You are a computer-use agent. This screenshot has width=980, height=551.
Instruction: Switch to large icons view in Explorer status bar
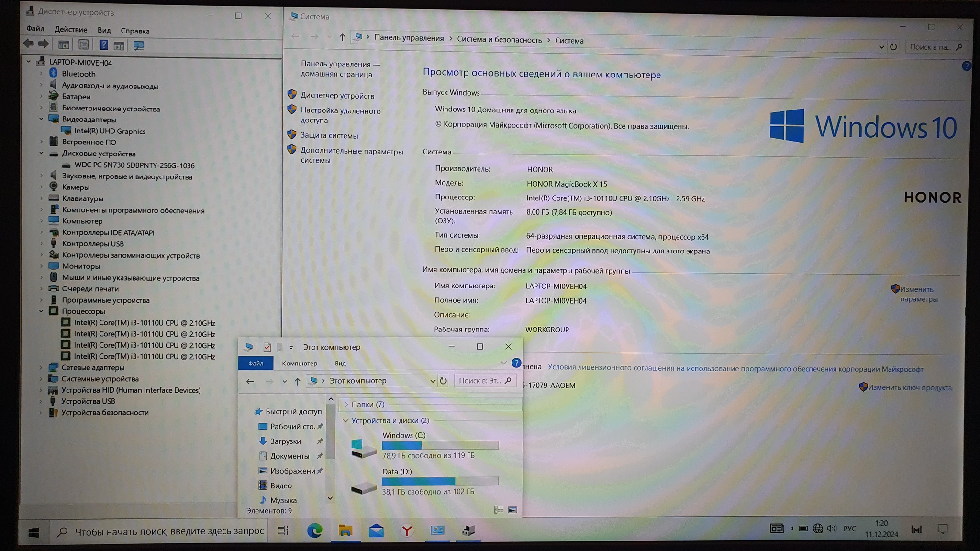tap(512, 510)
